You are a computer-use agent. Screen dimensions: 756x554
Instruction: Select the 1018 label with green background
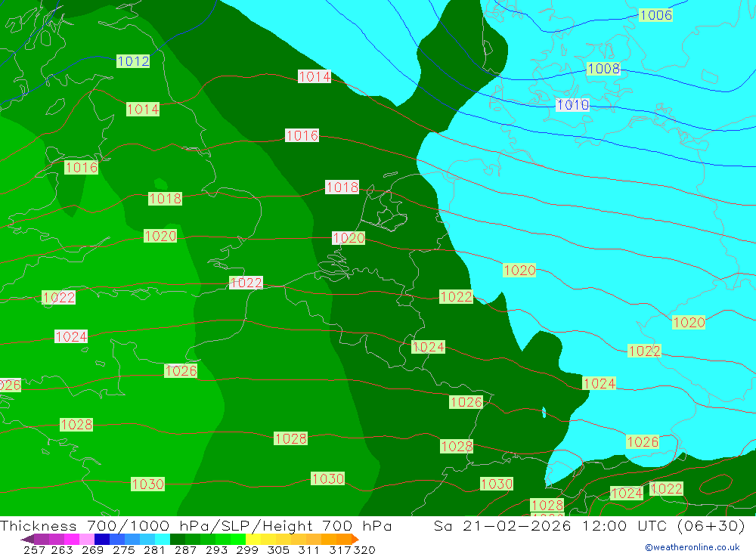[165, 198]
